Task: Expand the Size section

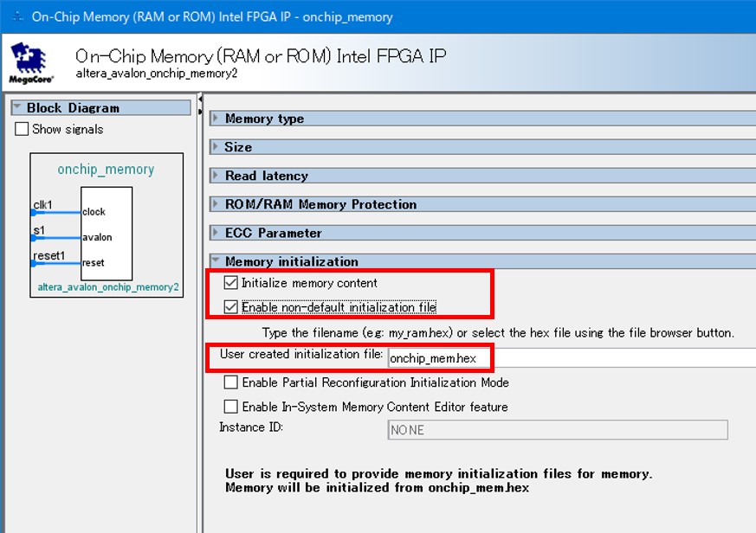Action: 216,147
